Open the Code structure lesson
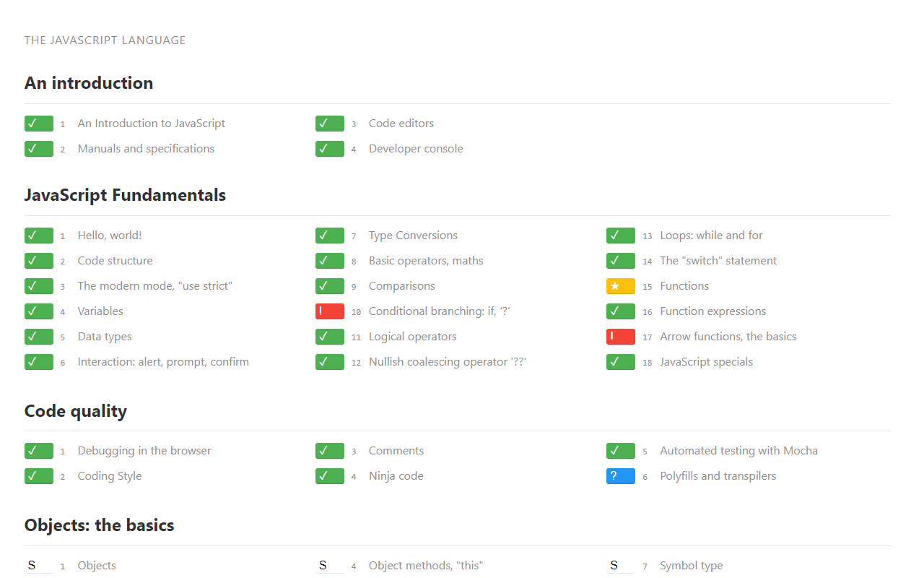 click(115, 261)
